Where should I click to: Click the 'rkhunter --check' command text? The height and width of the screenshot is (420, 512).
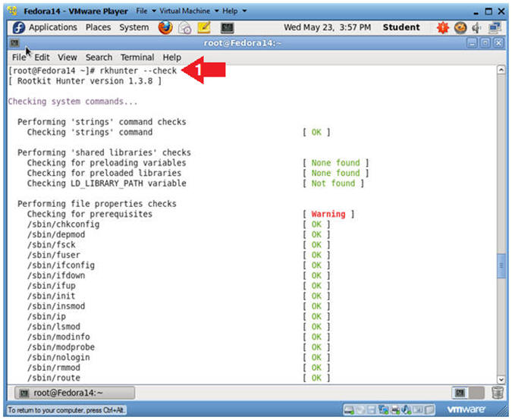(x=138, y=71)
